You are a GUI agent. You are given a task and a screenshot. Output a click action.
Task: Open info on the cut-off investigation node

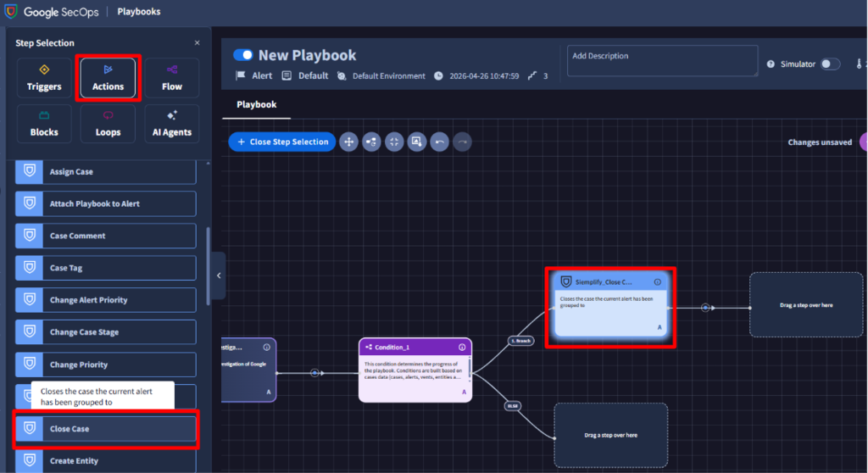click(x=267, y=348)
